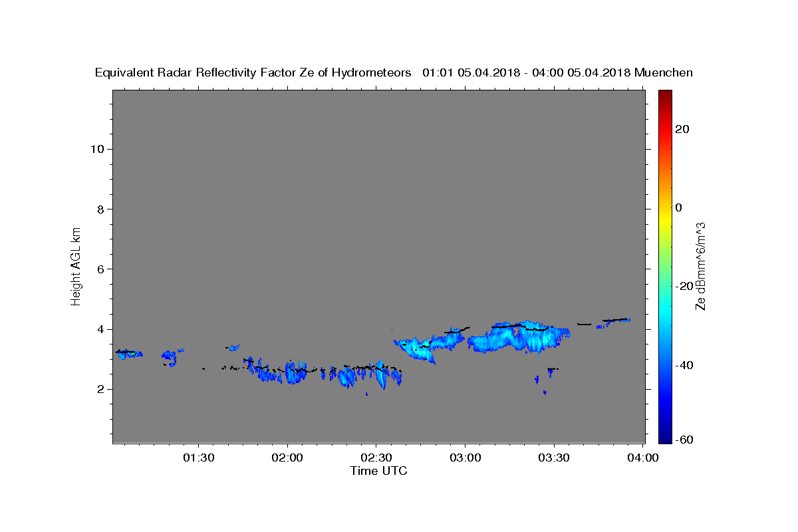798x532 pixels.
Task: Click the height tick label 4
Action: pyautogui.click(x=101, y=329)
